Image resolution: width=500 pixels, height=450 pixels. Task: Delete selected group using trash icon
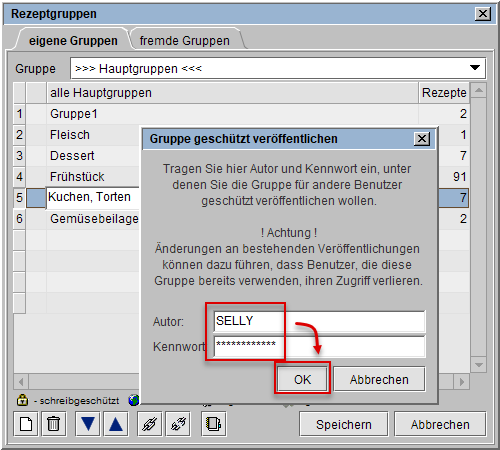(x=54, y=424)
